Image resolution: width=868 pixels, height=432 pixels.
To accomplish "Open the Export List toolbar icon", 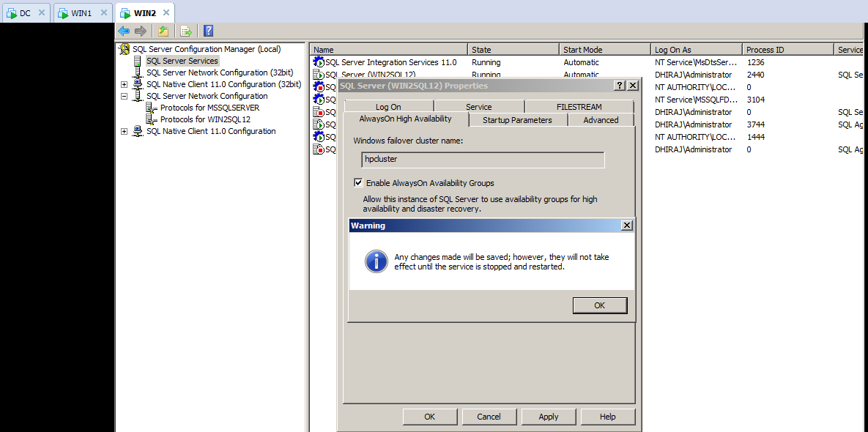I will 185,31.
